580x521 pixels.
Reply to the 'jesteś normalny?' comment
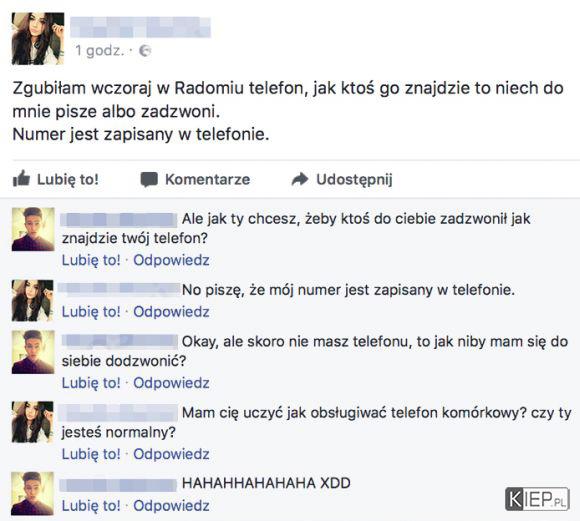(171, 454)
